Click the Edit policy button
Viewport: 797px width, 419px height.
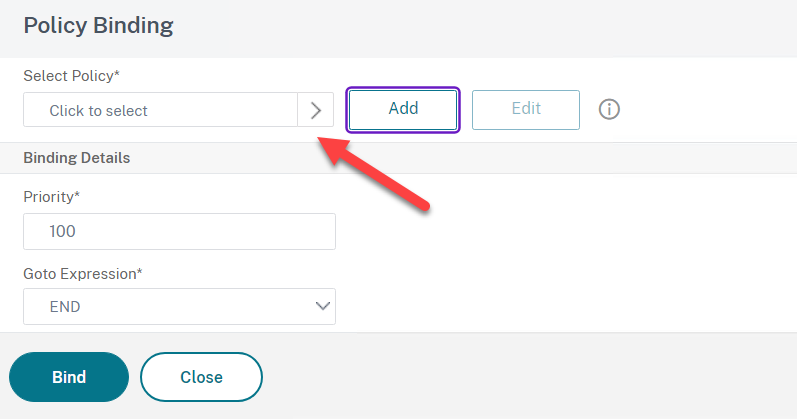pos(526,110)
